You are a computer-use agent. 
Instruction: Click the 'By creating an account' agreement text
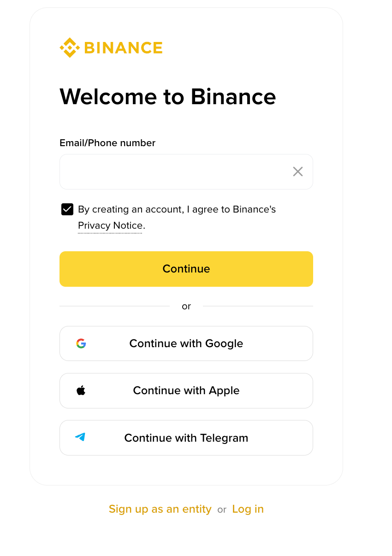pyautogui.click(x=177, y=209)
